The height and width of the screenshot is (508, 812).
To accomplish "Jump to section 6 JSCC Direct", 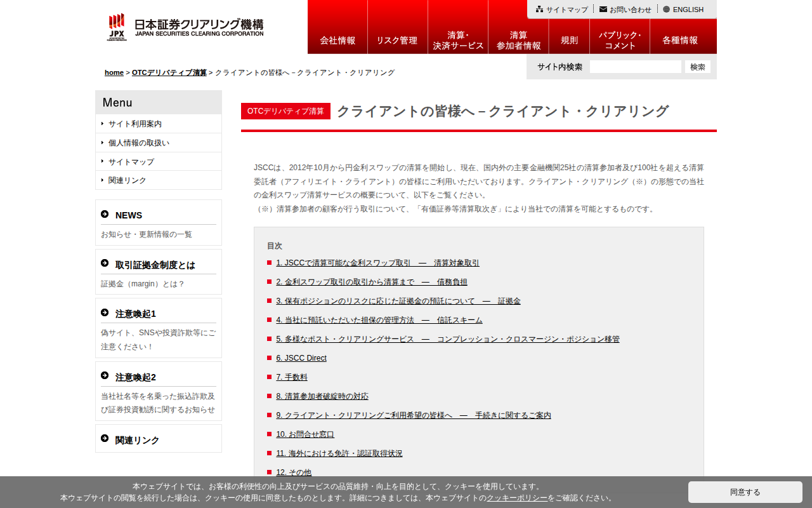I will click(x=301, y=358).
